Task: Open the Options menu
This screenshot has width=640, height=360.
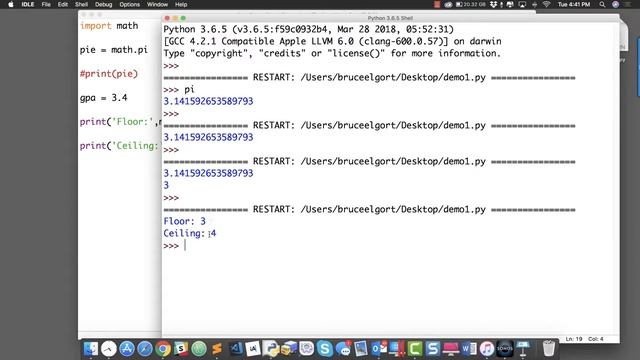Action: [129, 4]
